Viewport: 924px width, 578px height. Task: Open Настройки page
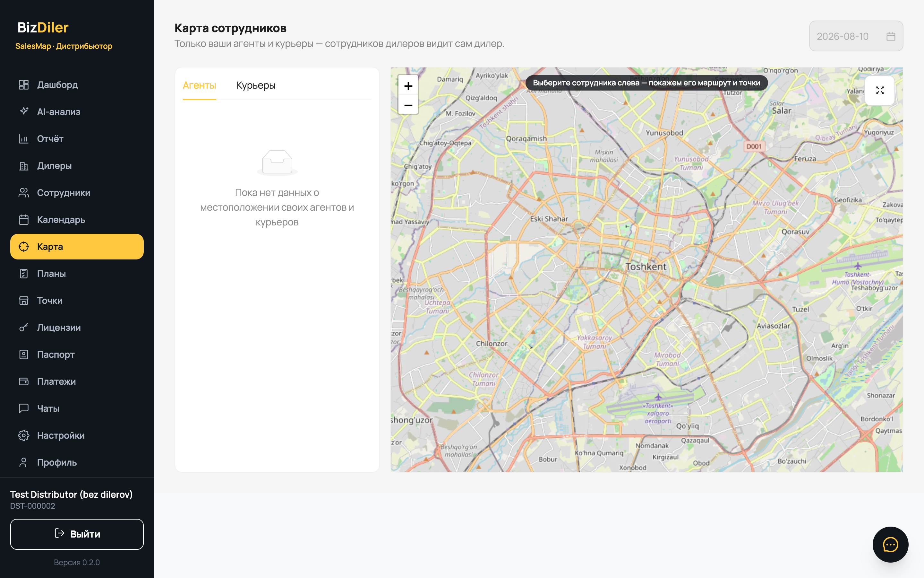click(x=77, y=435)
